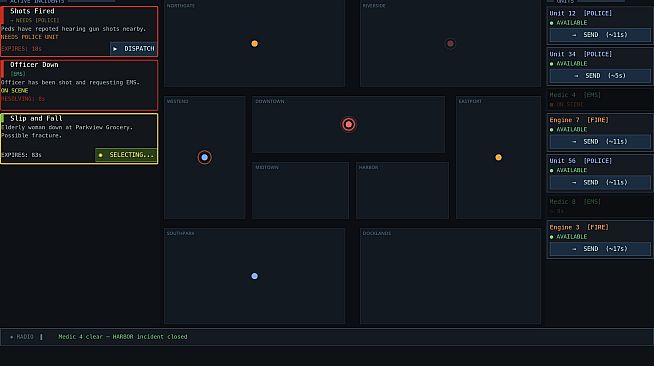Screen dimensions: 654x366
Task: Dispatch a unit to Shots Fired
Action: click(133, 49)
